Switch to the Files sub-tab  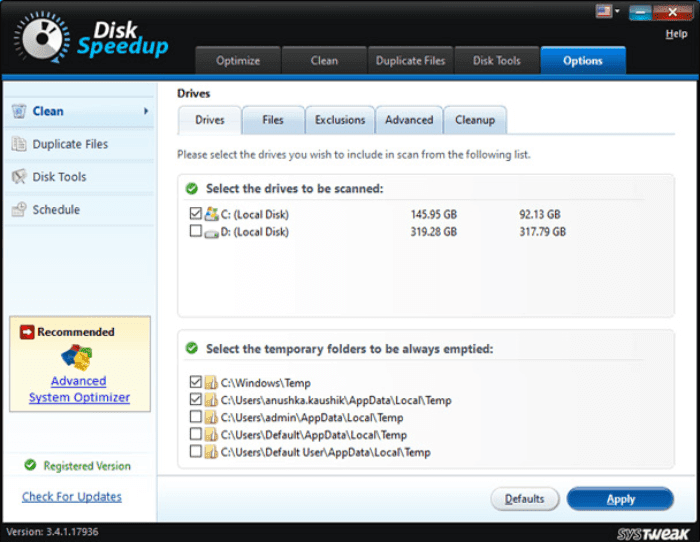273,120
